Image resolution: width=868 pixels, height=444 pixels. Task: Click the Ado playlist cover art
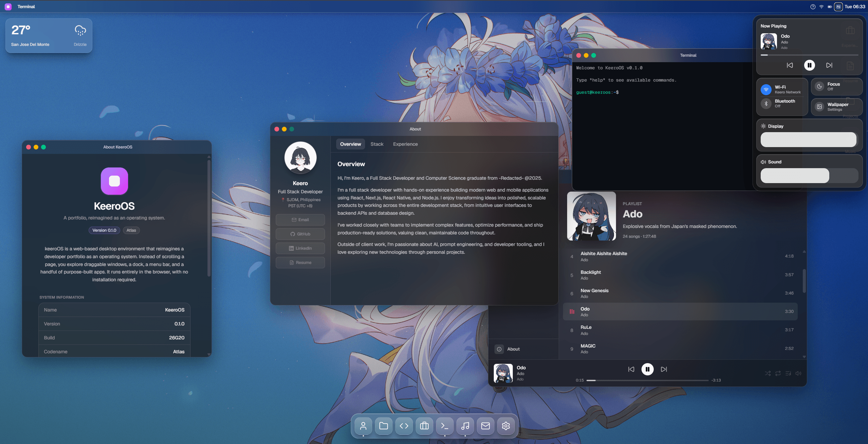point(591,216)
